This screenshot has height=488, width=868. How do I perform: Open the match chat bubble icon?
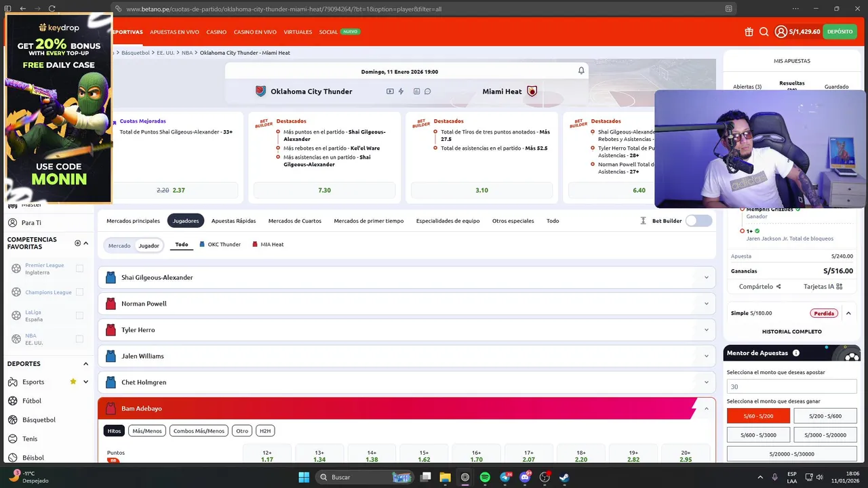(x=427, y=91)
